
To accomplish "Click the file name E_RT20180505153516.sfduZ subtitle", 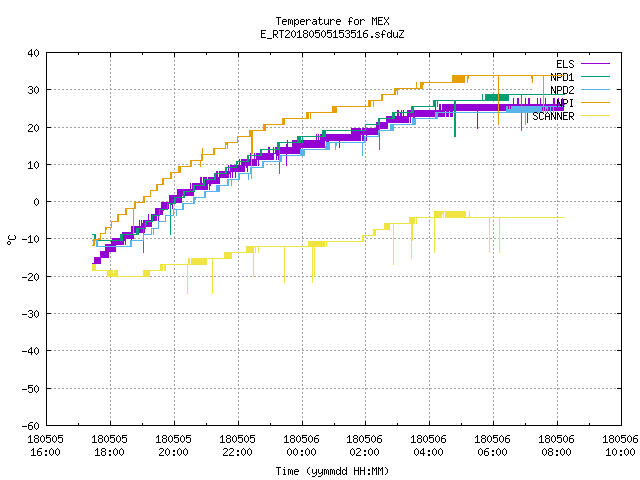I will [332, 34].
